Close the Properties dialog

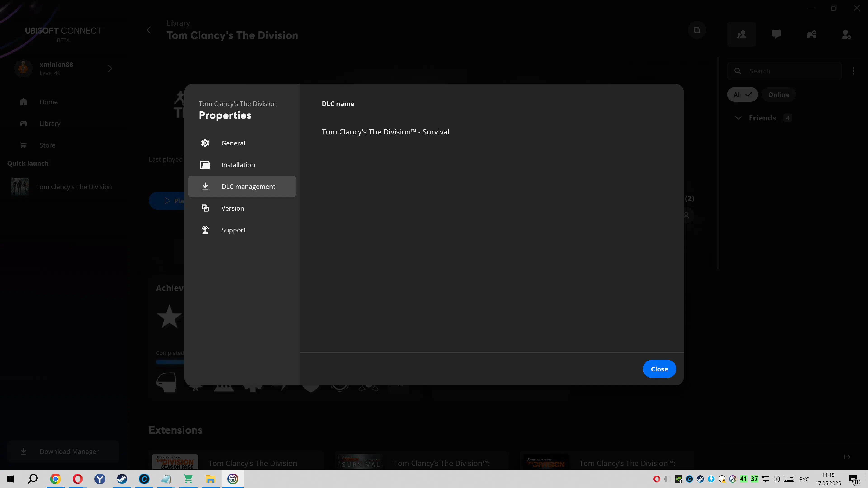pos(659,369)
